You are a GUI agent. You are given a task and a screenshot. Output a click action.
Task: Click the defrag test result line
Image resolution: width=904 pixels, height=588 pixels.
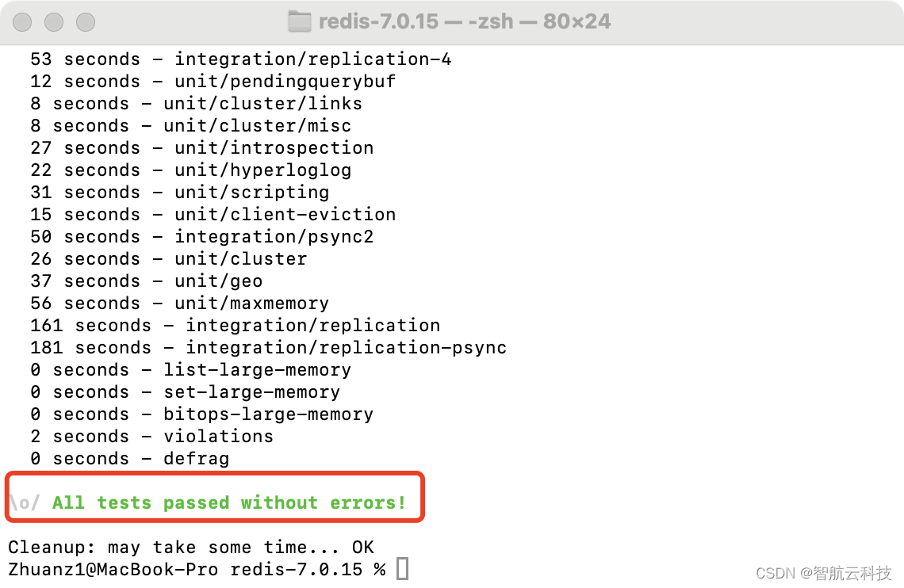(130, 458)
